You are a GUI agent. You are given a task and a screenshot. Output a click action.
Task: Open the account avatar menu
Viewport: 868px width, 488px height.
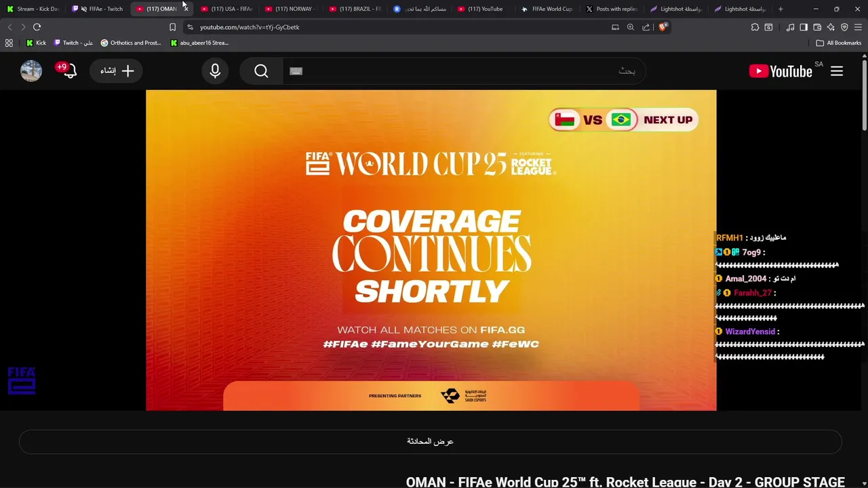pyautogui.click(x=31, y=71)
